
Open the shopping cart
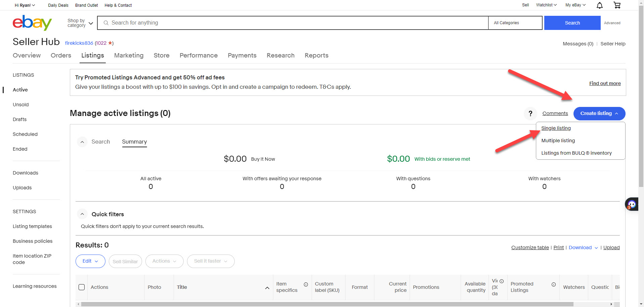coord(617,5)
